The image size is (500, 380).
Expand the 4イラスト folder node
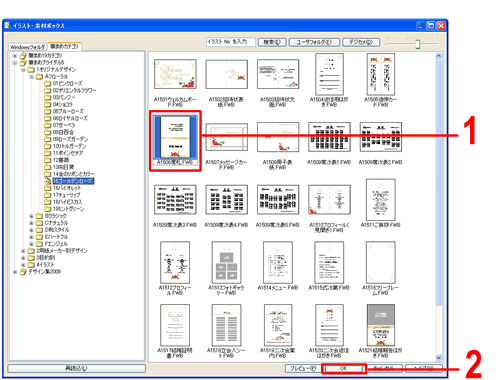(23, 265)
